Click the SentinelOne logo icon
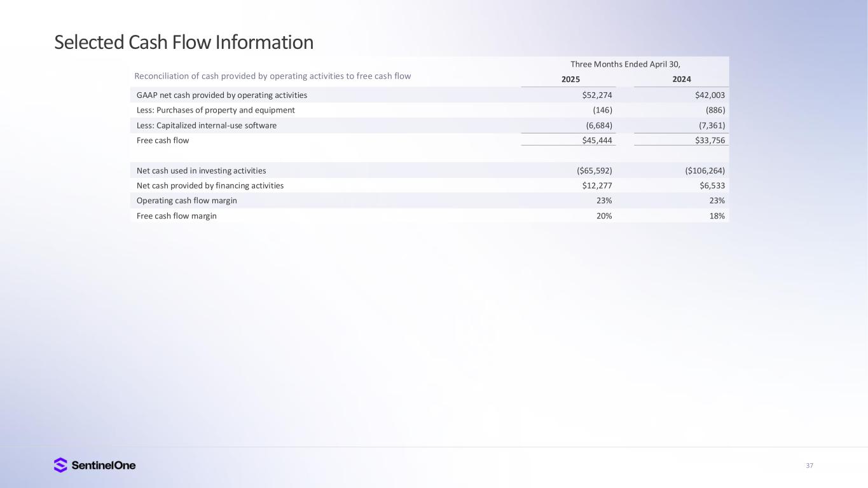Viewport: 868px width, 488px height. pyautogui.click(x=60, y=465)
